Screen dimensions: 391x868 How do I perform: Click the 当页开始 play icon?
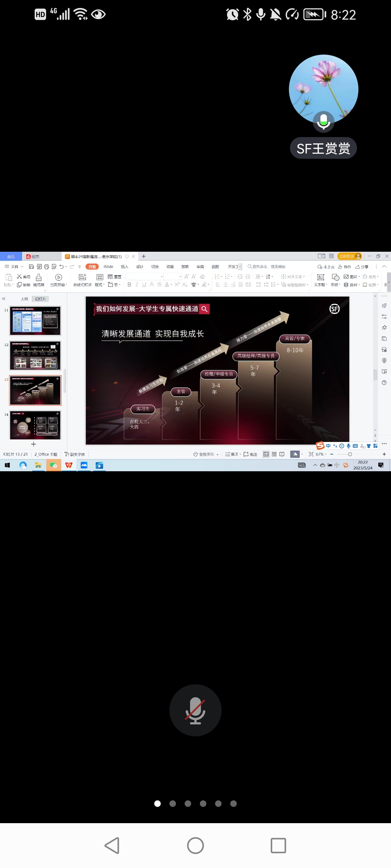coord(59,277)
